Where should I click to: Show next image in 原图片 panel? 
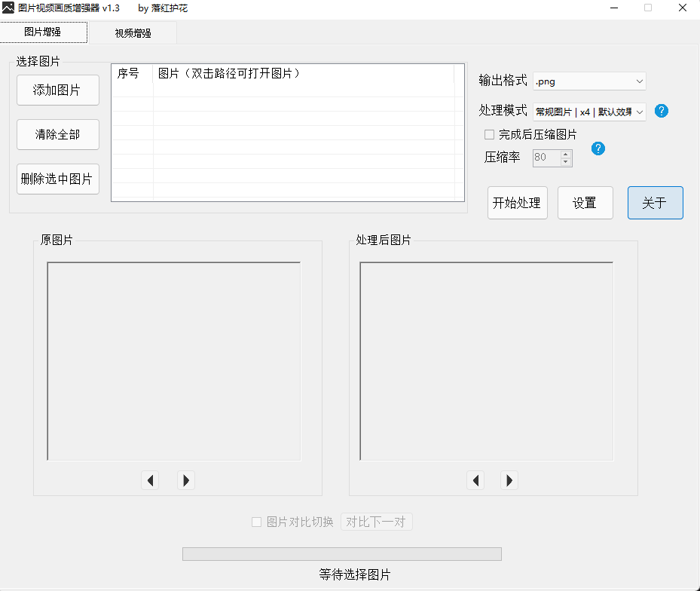tap(186, 480)
